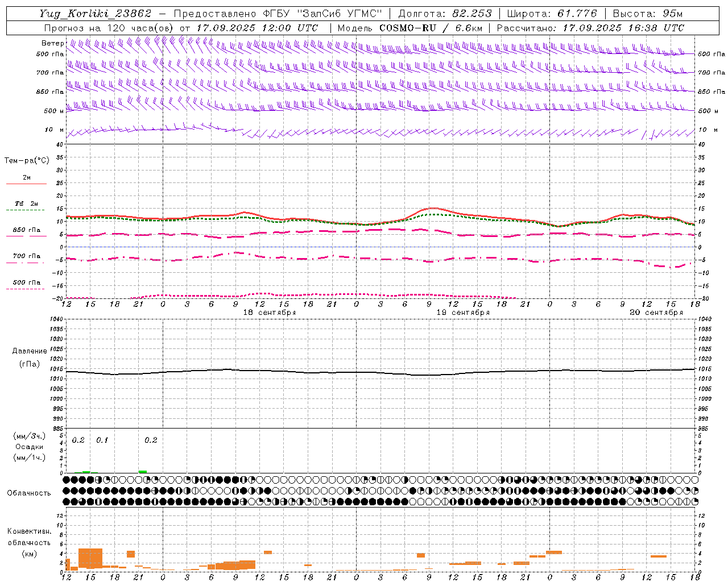
Task: Click the 18 сентября date label
Action: (270, 313)
